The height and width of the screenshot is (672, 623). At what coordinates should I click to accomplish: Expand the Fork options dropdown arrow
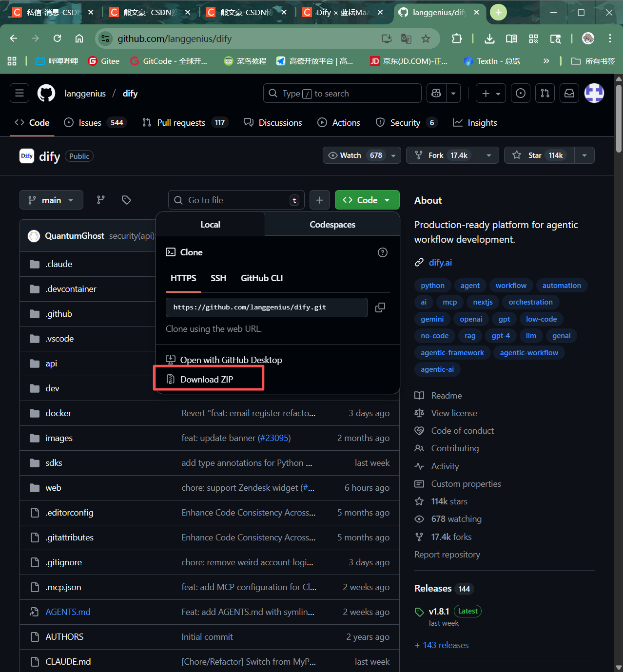click(x=489, y=155)
